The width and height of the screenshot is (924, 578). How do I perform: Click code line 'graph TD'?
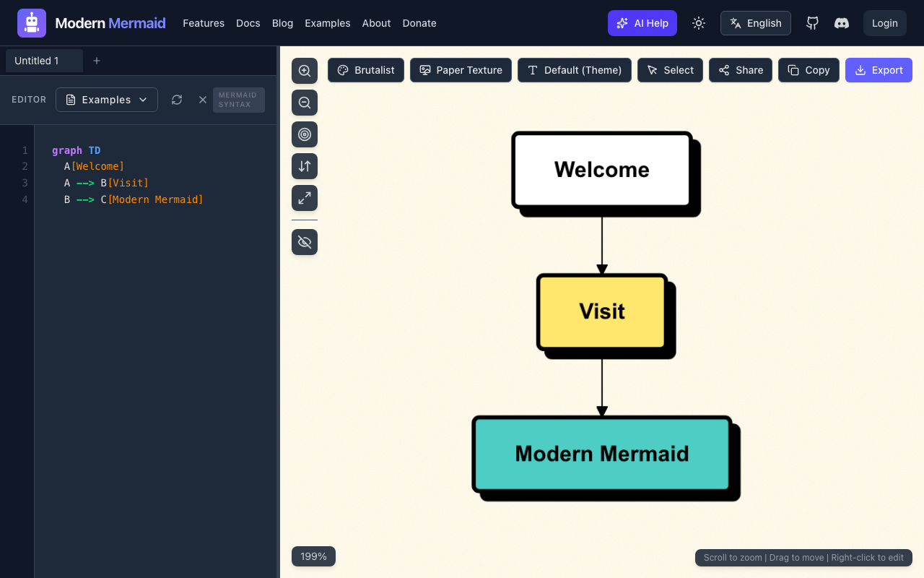point(77,150)
